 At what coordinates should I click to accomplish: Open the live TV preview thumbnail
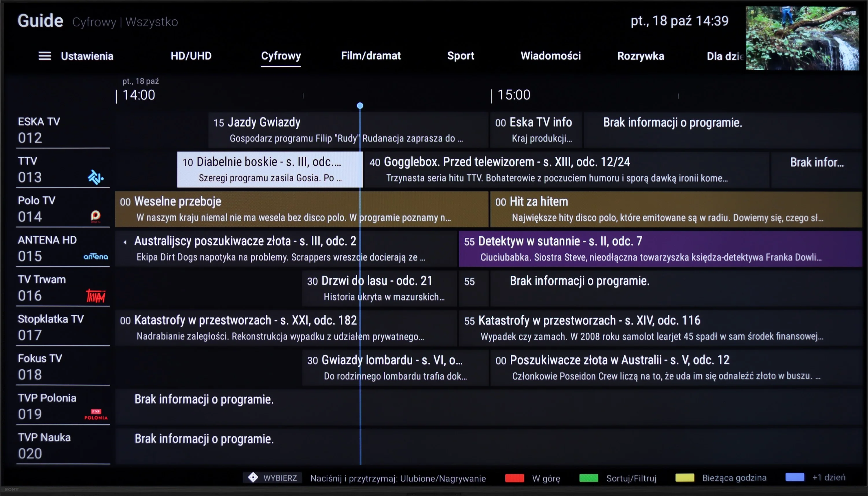point(802,38)
